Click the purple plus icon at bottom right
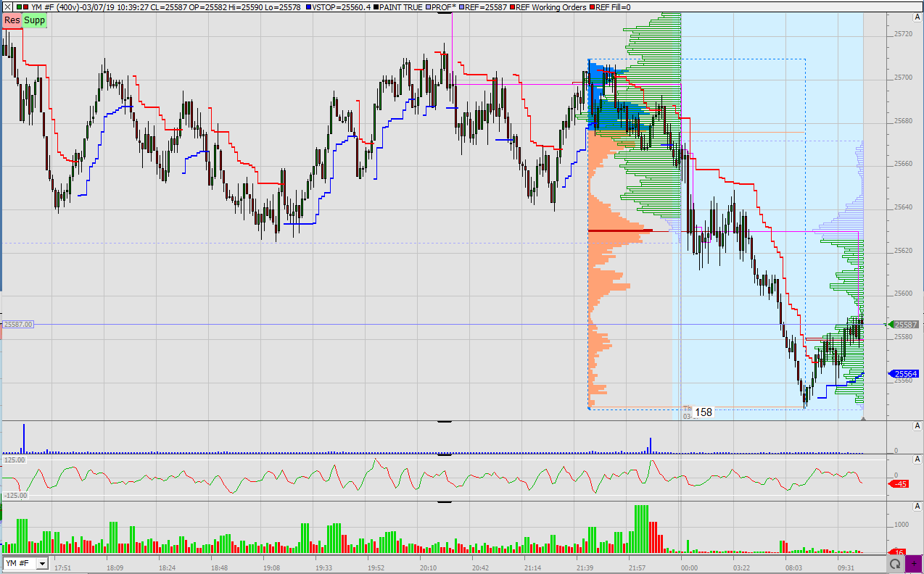This screenshot has width=924, height=574. [914, 564]
